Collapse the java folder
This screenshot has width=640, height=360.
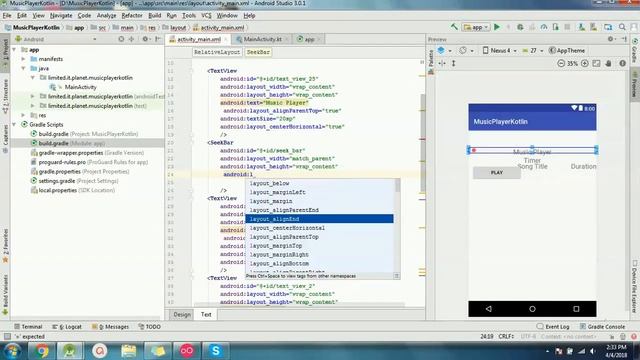pos(23,68)
